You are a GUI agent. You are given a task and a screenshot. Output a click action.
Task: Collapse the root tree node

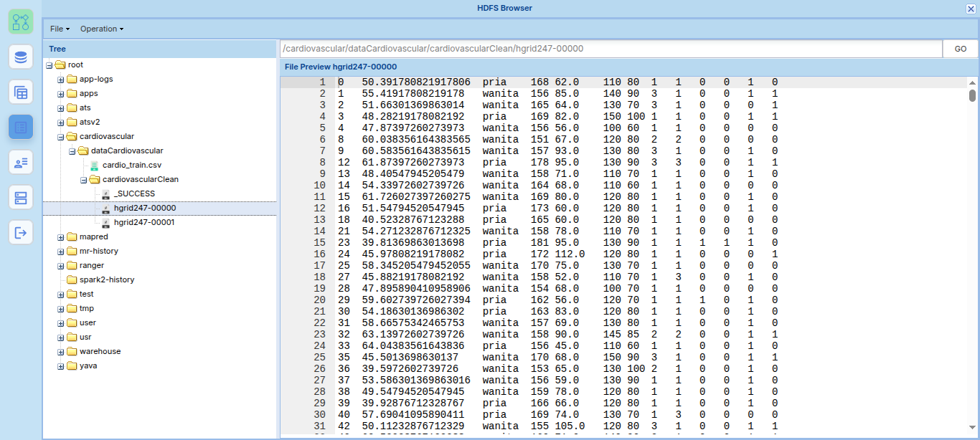coord(49,65)
